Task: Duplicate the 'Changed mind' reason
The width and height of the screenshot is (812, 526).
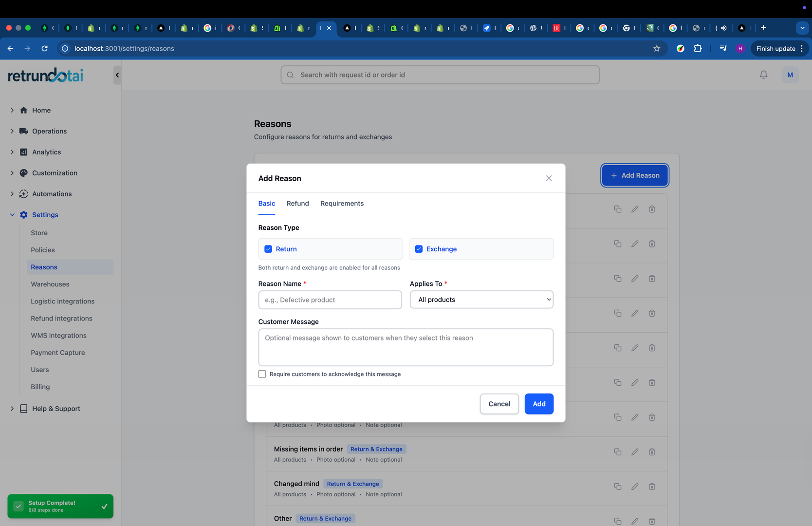Action: click(617, 487)
